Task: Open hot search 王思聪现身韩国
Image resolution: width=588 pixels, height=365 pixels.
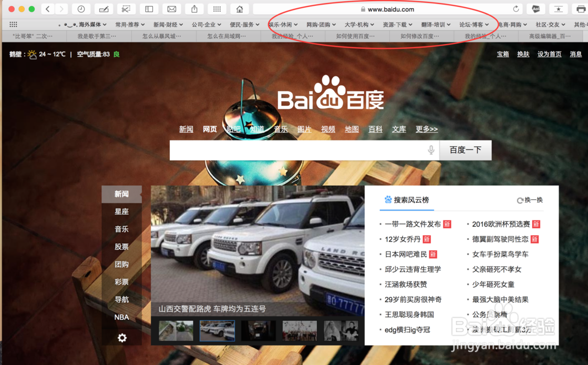Action: point(409,314)
